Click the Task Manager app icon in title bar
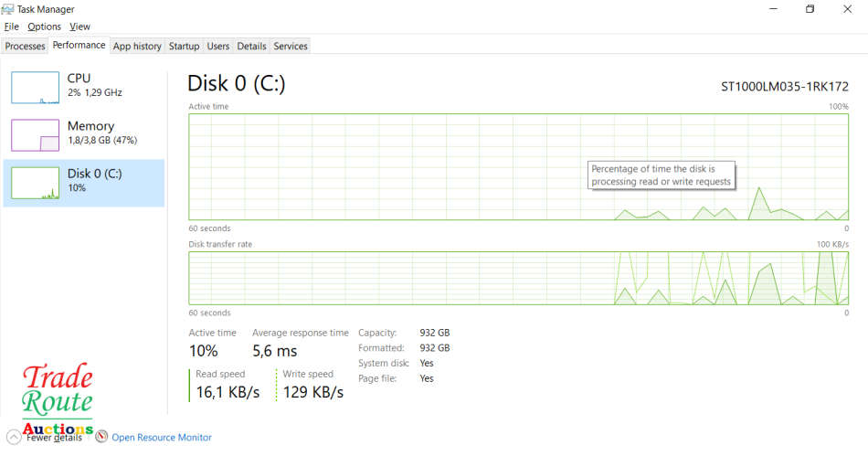868x456 pixels. click(x=9, y=9)
